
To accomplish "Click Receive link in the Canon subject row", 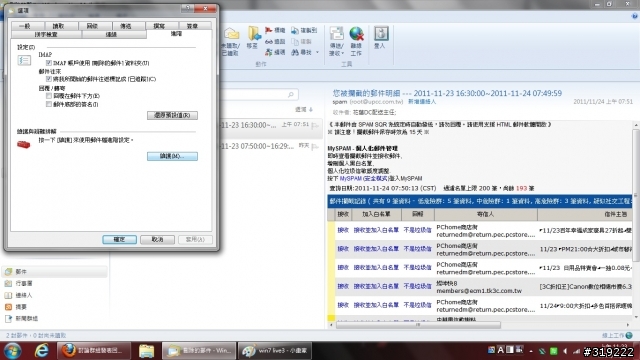I will [x=343, y=287].
